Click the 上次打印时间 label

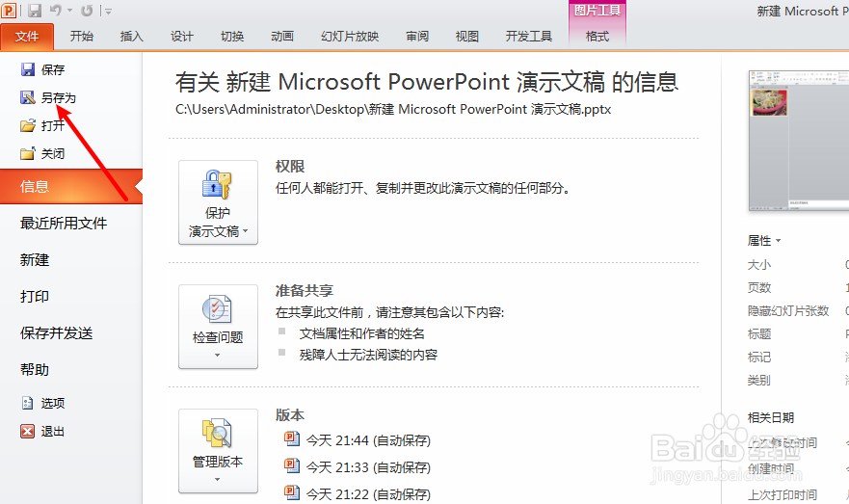click(783, 494)
